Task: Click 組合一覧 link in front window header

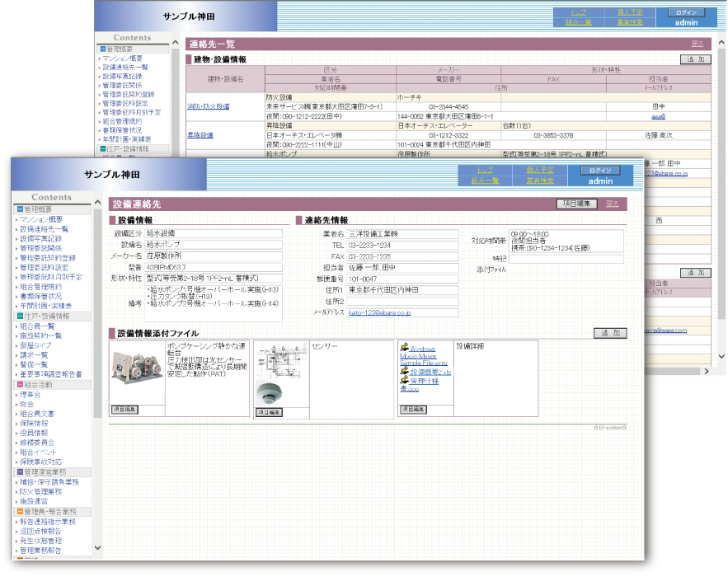Action: pos(485,181)
